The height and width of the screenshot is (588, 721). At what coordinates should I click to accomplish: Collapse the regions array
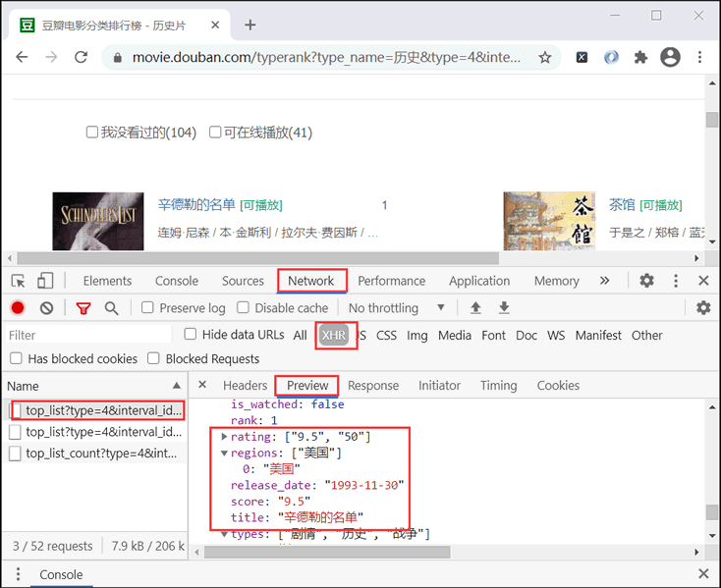224,453
